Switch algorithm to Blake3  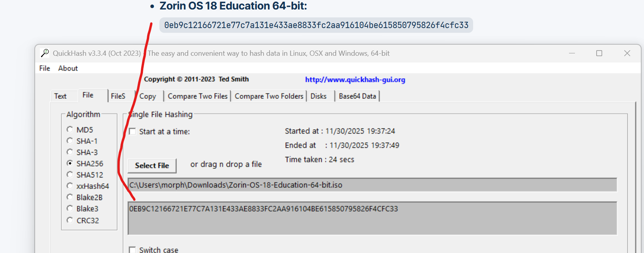70,208
